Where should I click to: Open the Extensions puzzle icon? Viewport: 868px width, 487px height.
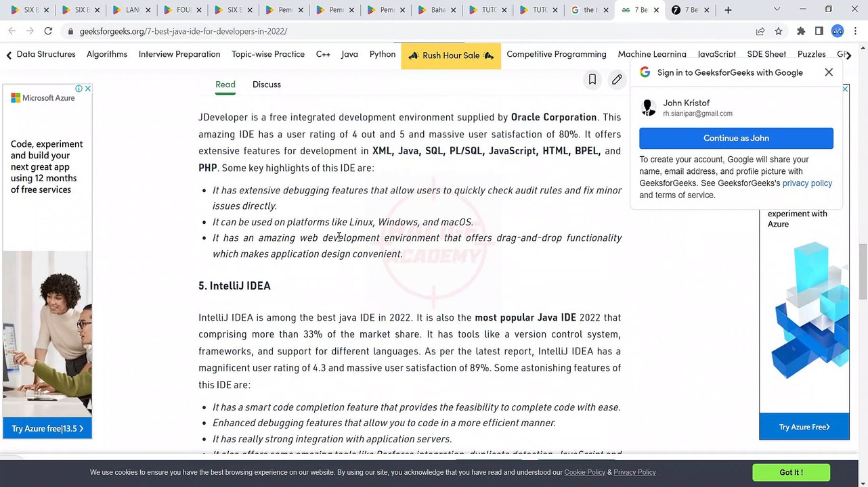click(x=801, y=31)
